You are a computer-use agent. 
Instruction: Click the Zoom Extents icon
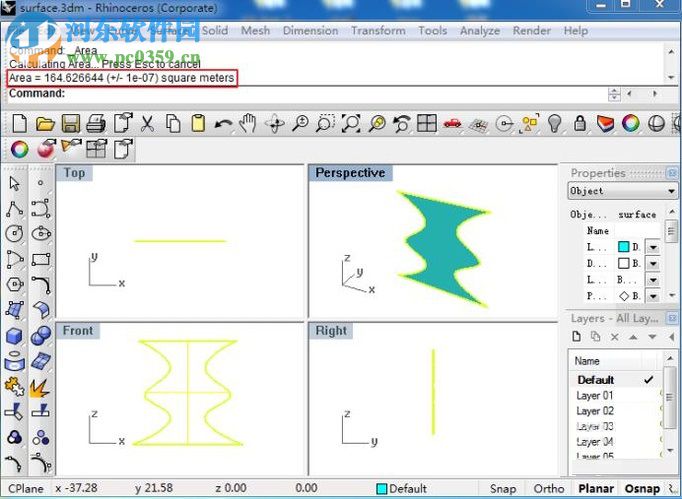pyautogui.click(x=351, y=124)
